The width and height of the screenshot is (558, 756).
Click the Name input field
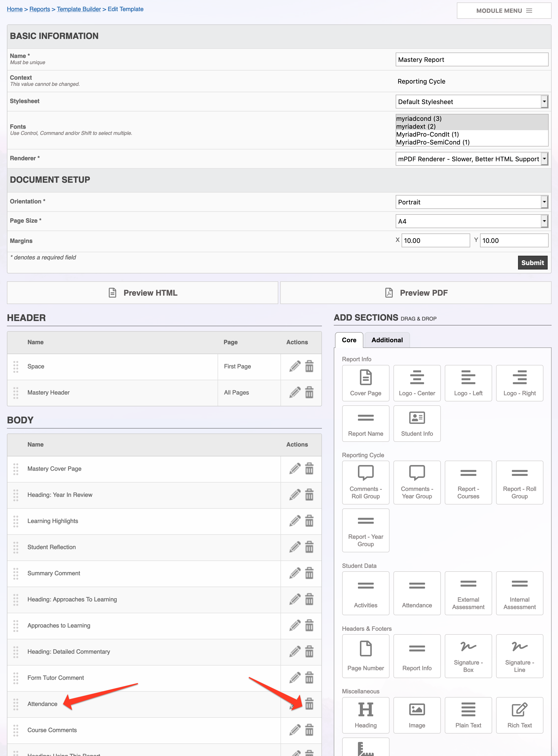tap(472, 59)
